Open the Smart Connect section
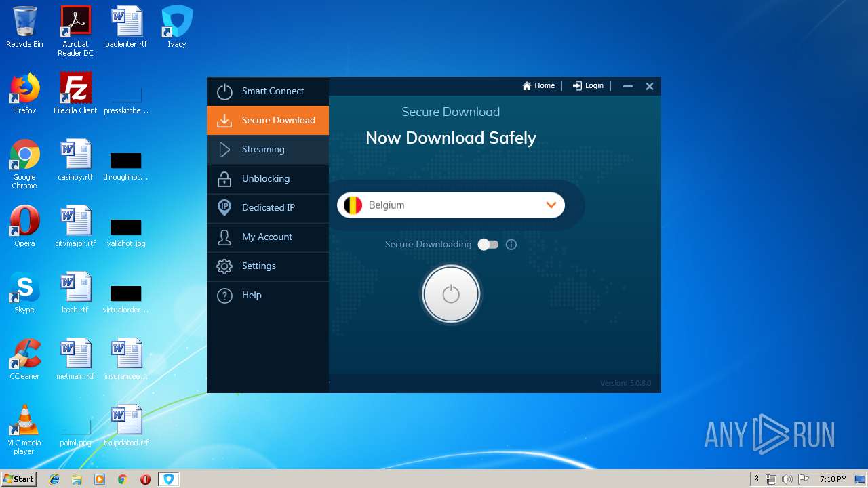The height and width of the screenshot is (488, 868). 268,91
